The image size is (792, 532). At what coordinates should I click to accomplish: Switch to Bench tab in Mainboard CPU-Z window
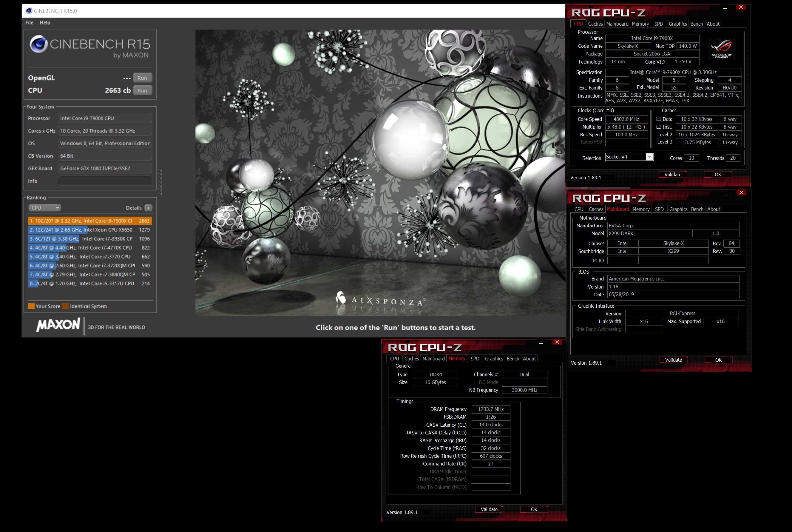pos(697,209)
